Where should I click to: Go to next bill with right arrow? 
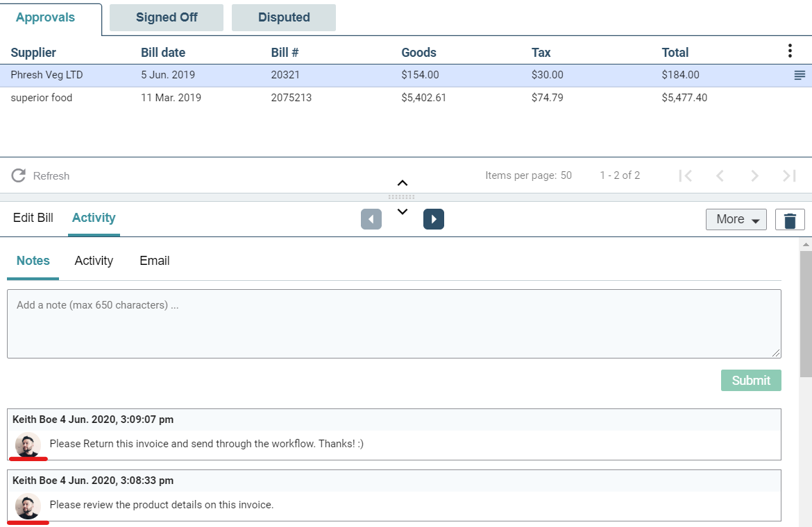pyautogui.click(x=434, y=219)
